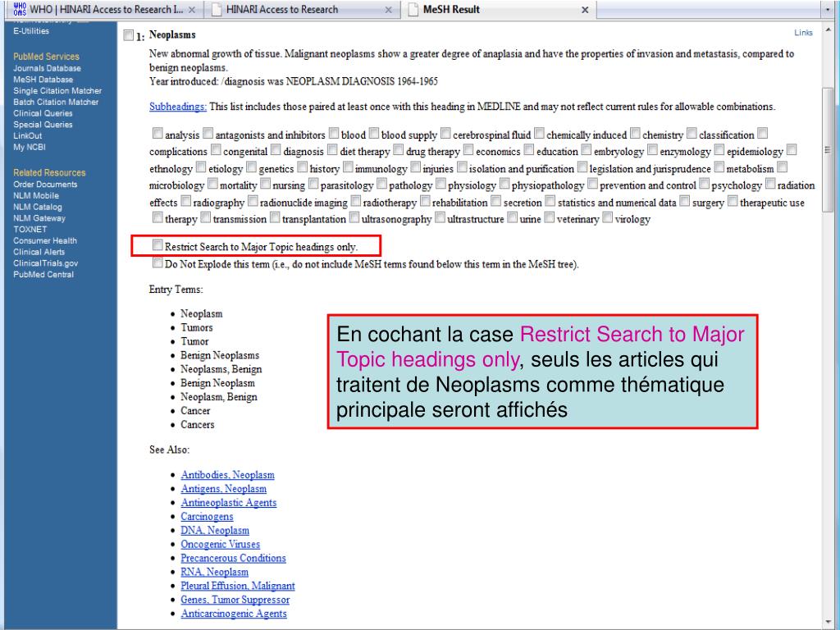Screen dimensions: 840x630
Task: Open the Links menu for Neoplasms
Action: coord(803,33)
